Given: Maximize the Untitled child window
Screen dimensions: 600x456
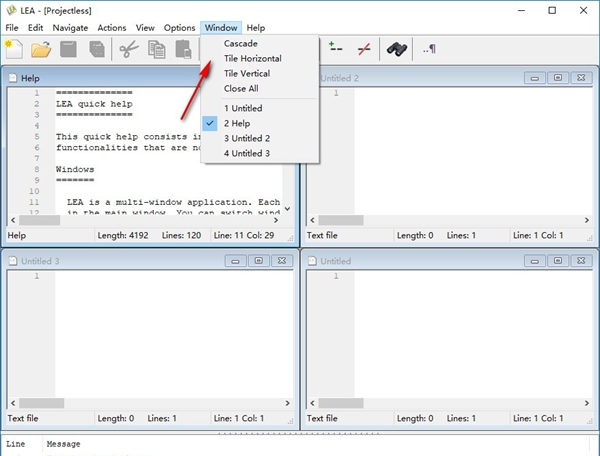Looking at the screenshot, I should [558, 261].
